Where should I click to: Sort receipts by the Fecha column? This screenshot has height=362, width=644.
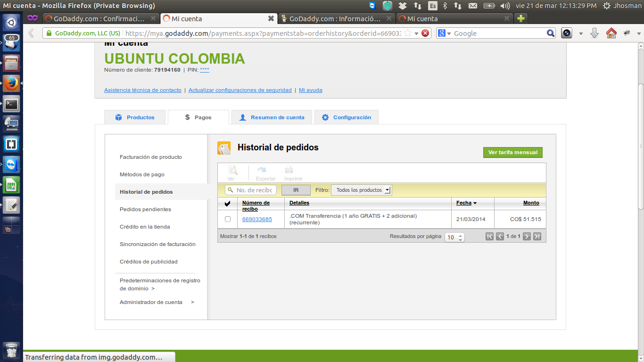[466, 203]
